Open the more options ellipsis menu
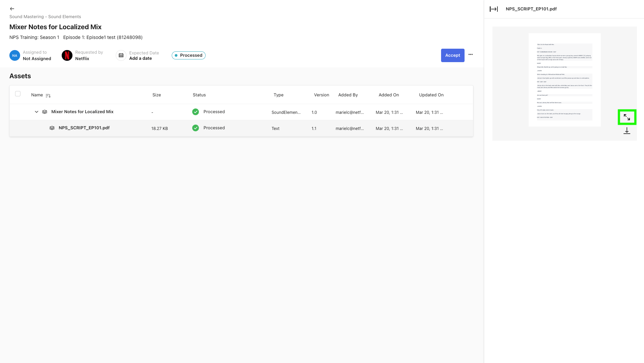 (x=470, y=54)
